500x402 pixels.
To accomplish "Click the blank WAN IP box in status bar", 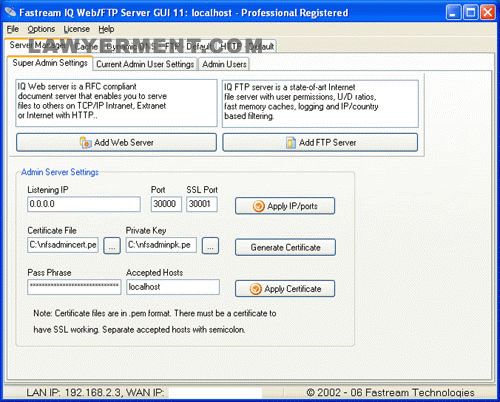I will pyautogui.click(x=215, y=393).
